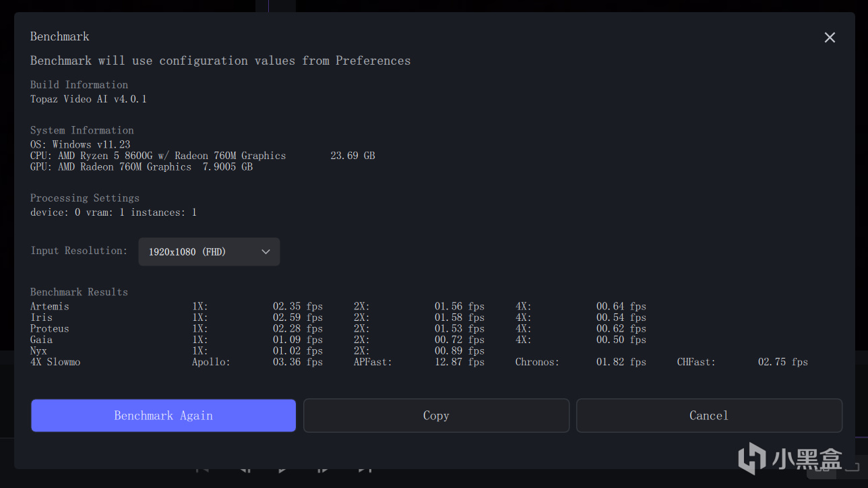The image size is (868, 488).
Task: Select Iris 2X result 01.58 fps
Action: (460, 317)
